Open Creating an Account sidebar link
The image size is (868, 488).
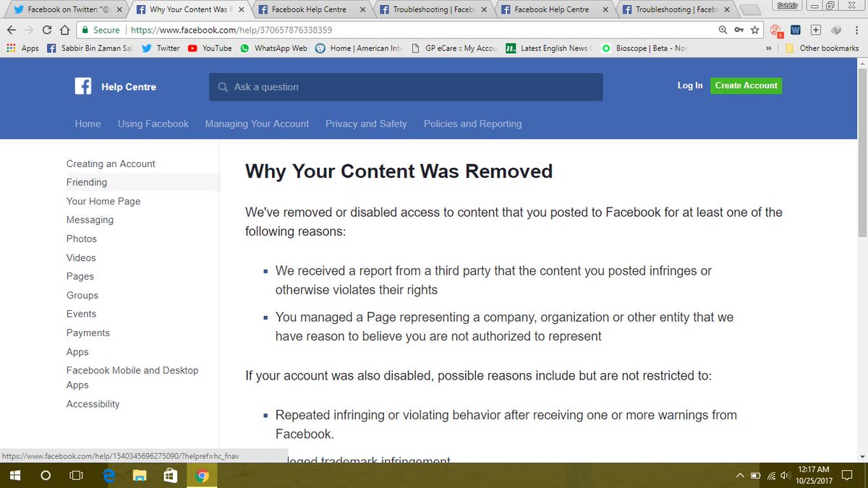111,164
